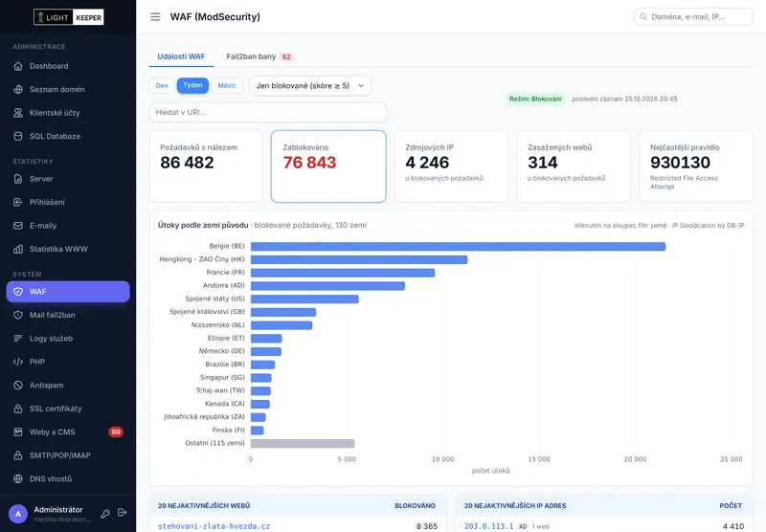Click the Seznam domén globe icon

[x=18, y=89]
